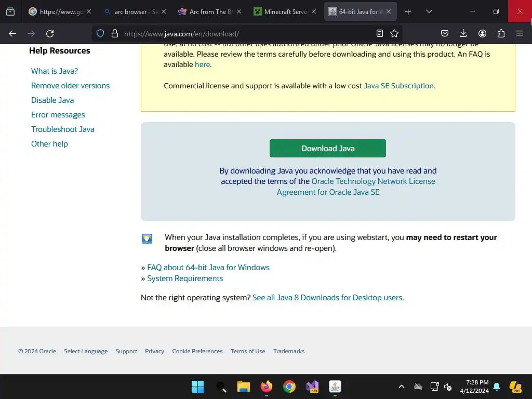Click the muted volume tray icon
The image size is (532, 399).
448,387
